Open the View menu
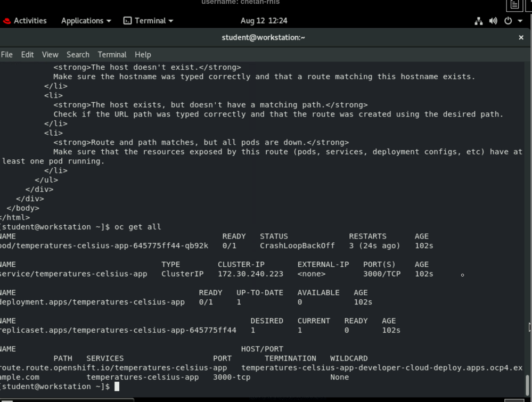Viewport: 532px width, 402px height. click(50, 54)
